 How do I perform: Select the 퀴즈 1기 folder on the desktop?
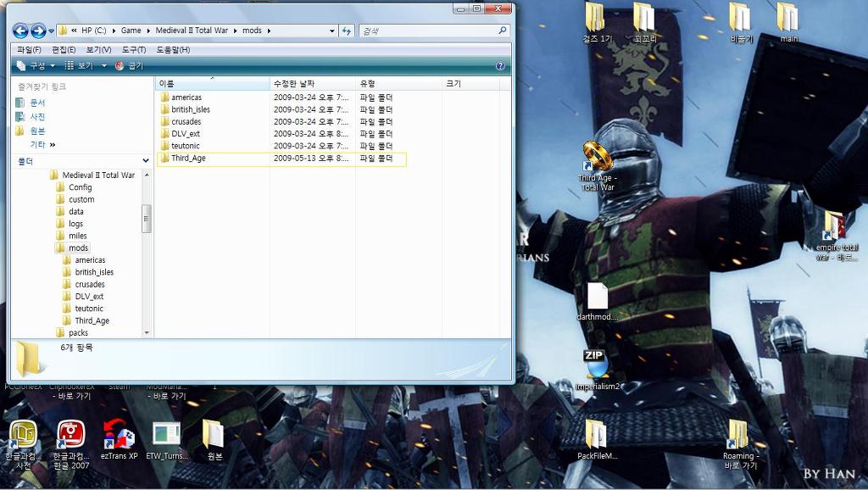click(597, 23)
